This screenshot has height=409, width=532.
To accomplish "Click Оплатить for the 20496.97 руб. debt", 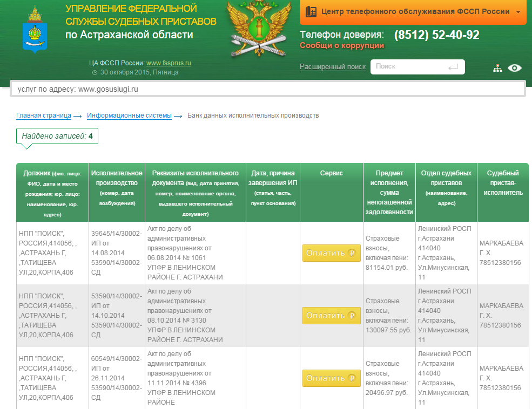I will pos(331,378).
